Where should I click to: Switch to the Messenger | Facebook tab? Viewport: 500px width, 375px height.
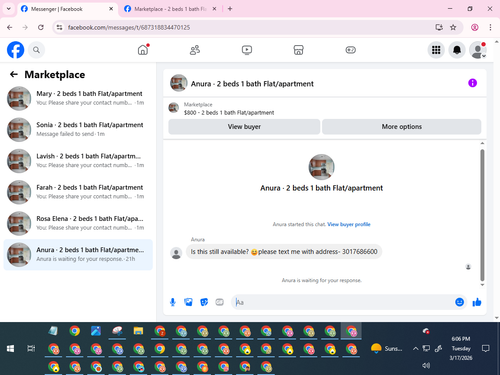66,9
